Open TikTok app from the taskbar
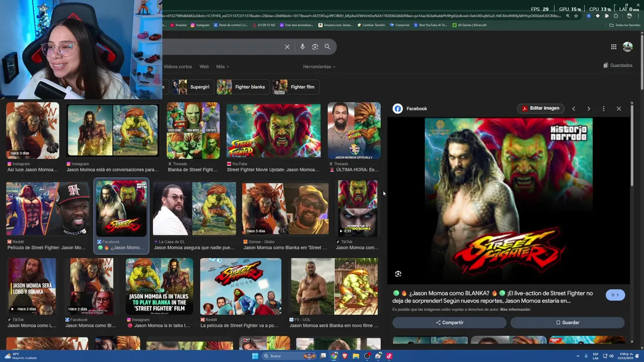 click(x=389, y=356)
